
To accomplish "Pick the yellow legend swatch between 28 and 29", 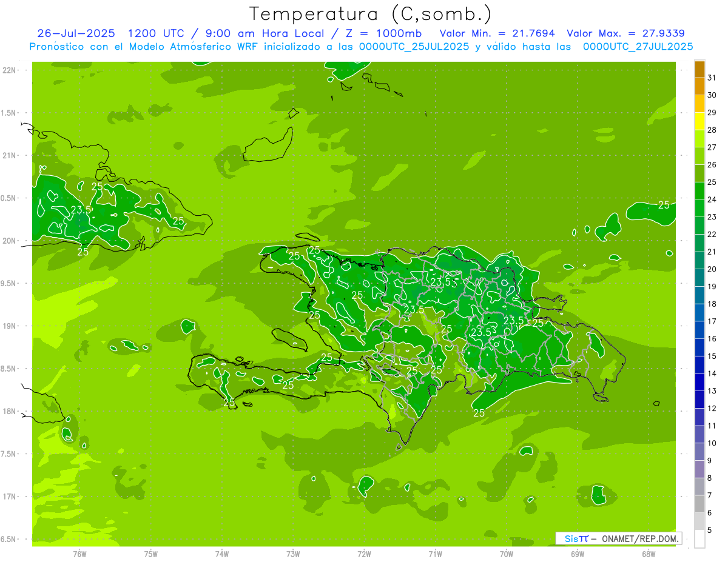I will pos(699,121).
